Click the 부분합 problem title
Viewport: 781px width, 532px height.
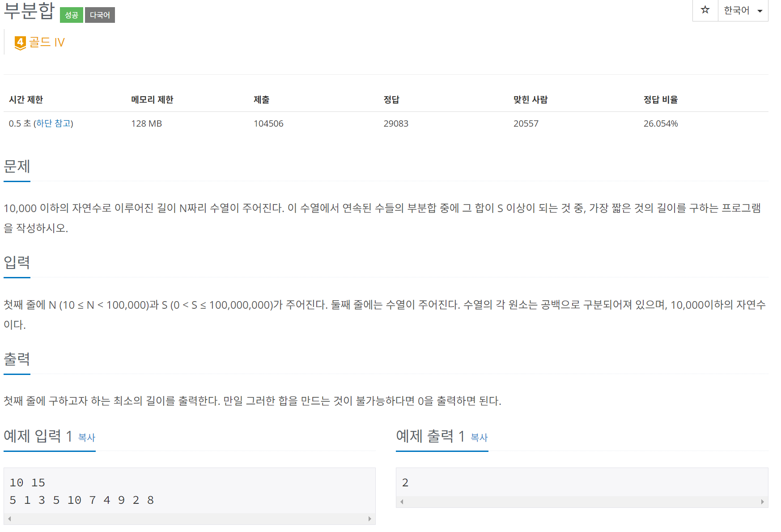point(29,11)
